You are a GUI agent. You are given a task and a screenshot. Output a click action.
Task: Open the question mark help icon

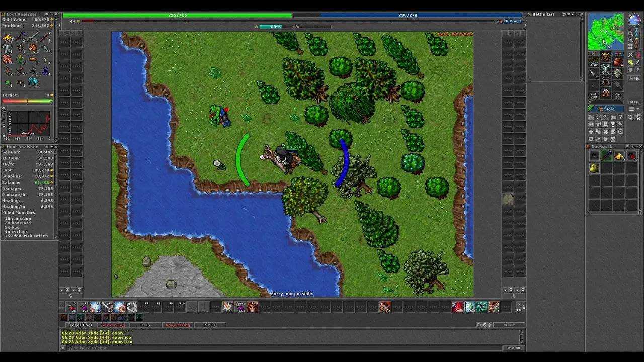[620, 117]
